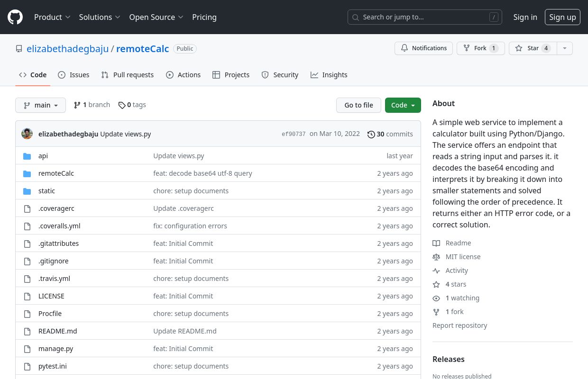Screen dimensions: 588x379
Task: Open the pytest.ini file name
Action: (x=53, y=366)
